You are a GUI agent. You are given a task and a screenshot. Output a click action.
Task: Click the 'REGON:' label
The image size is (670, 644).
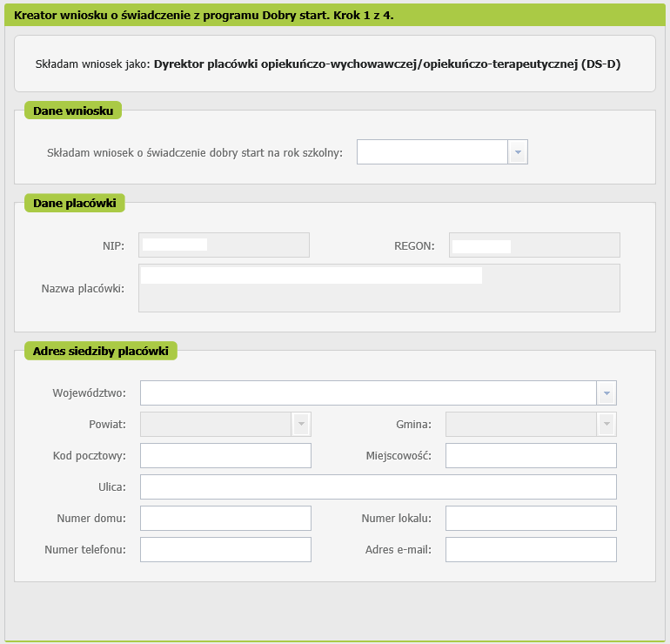(414, 245)
